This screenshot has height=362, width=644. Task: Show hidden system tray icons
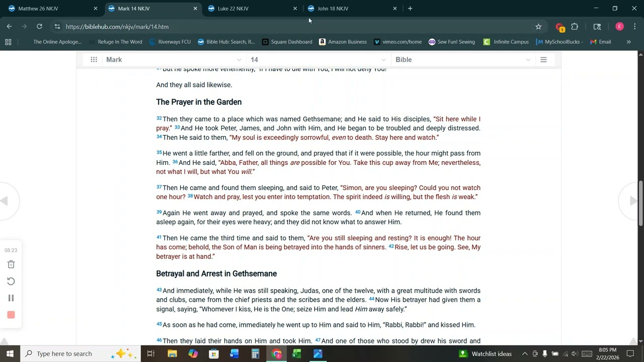[x=524, y=353]
